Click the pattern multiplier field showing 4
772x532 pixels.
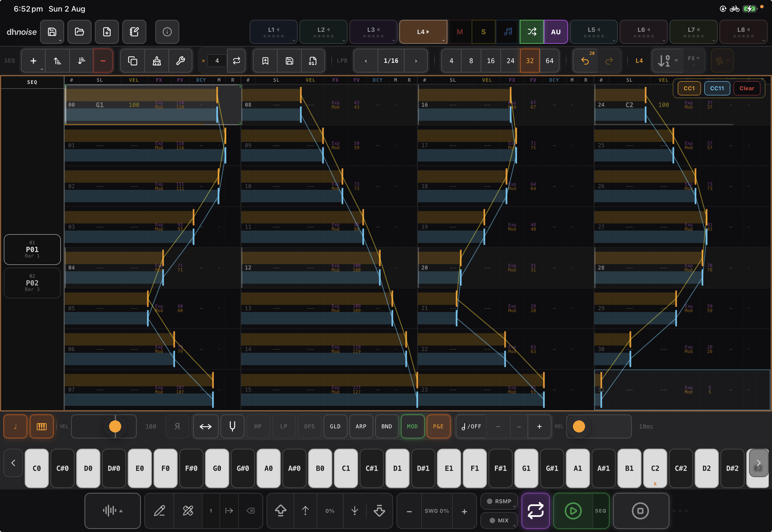[217, 61]
